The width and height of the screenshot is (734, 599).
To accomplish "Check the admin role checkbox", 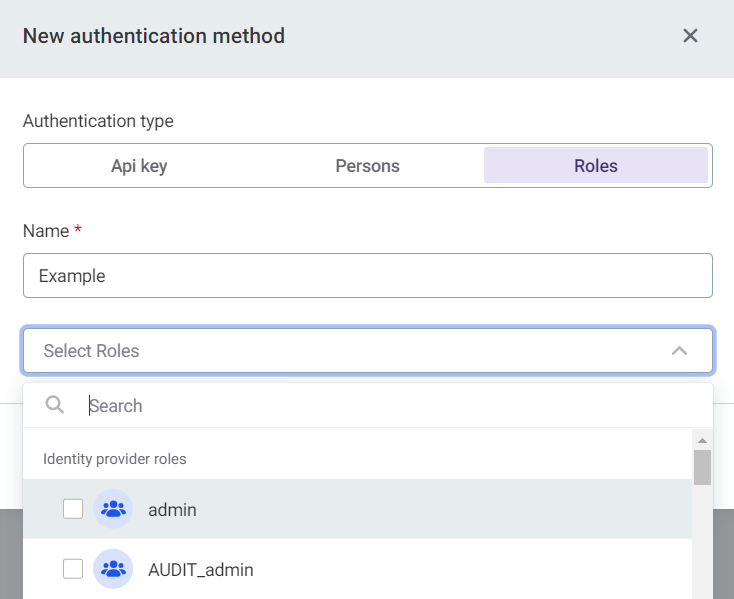I will 73,509.
